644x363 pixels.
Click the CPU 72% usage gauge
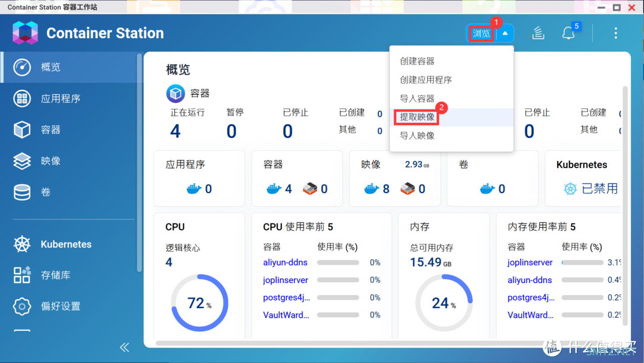[x=199, y=303]
